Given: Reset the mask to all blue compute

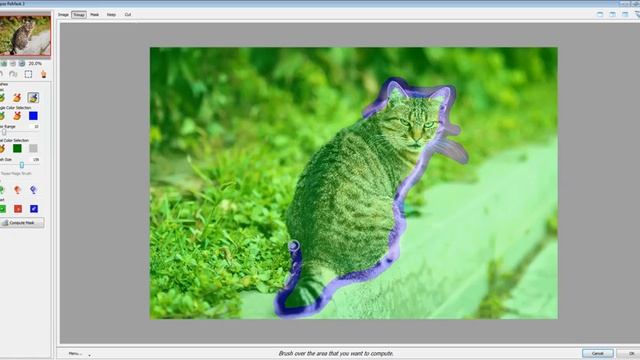Looking at the screenshot, I should click(34, 209).
